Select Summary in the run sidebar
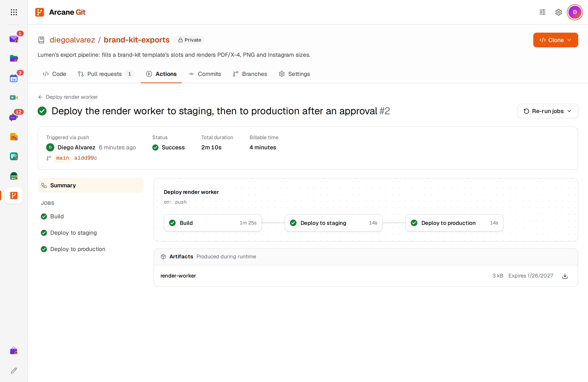This screenshot has height=382, width=588. (x=90, y=185)
